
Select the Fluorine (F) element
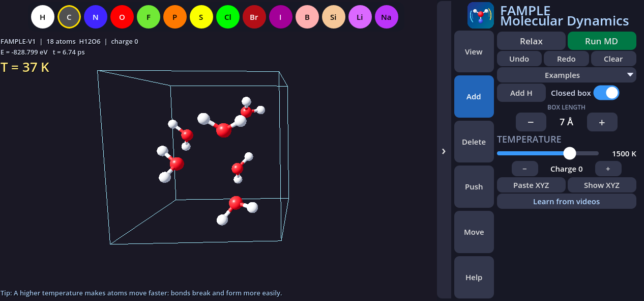(x=149, y=17)
